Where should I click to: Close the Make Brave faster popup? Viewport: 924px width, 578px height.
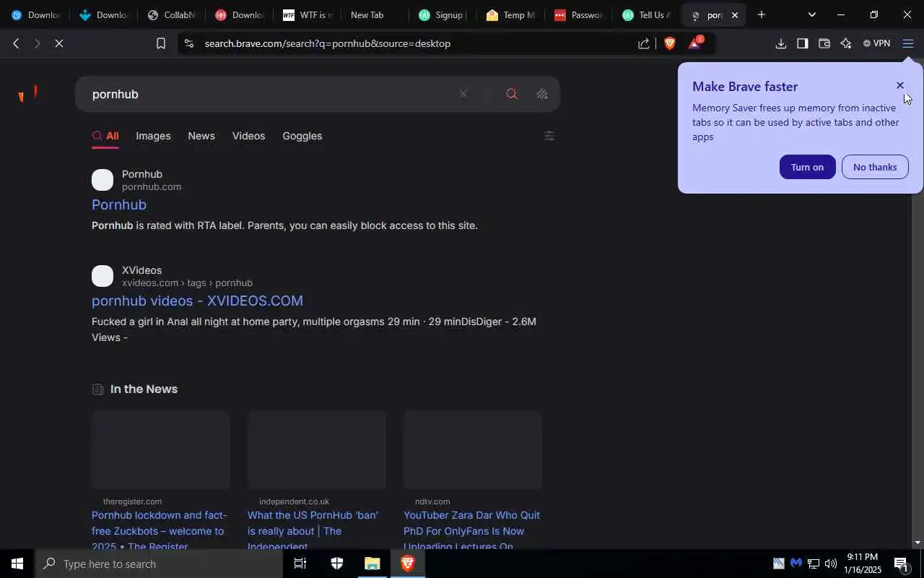click(x=899, y=85)
